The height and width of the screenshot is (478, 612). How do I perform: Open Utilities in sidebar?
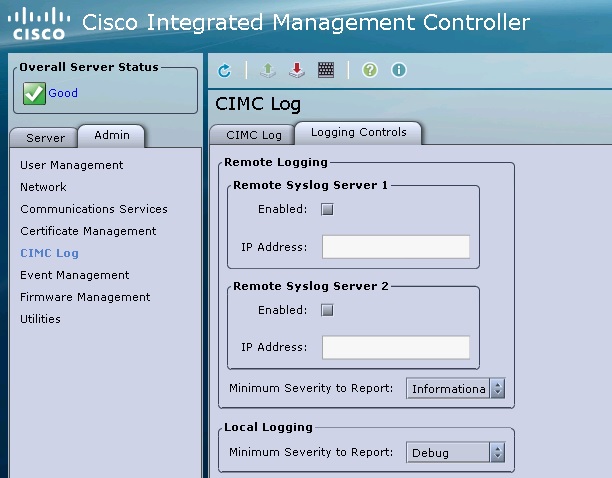(41, 319)
